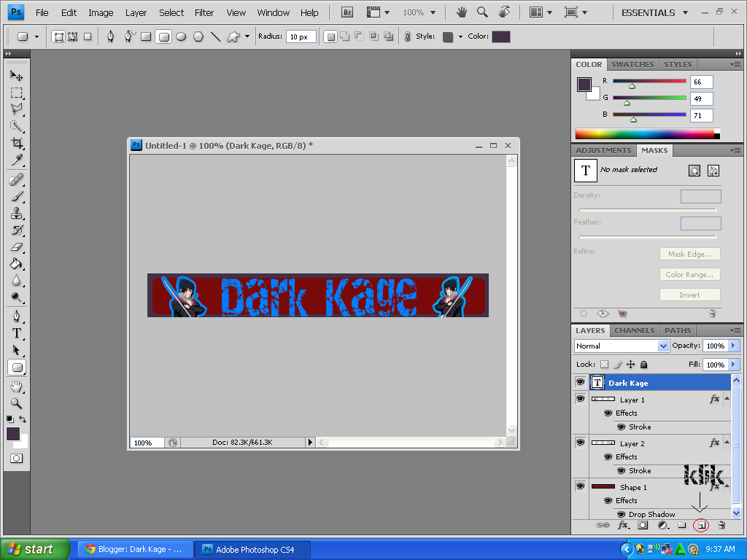
Task: Select the Blur tool
Action: point(17,281)
